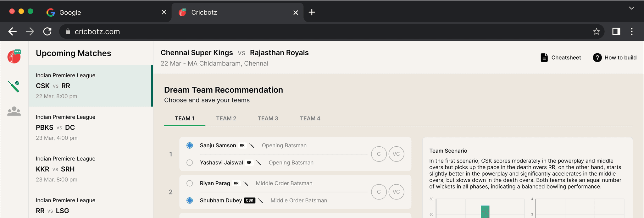The image size is (644, 218).
Task: Click the RR badge beside Sanju Samson
Action: click(x=242, y=145)
